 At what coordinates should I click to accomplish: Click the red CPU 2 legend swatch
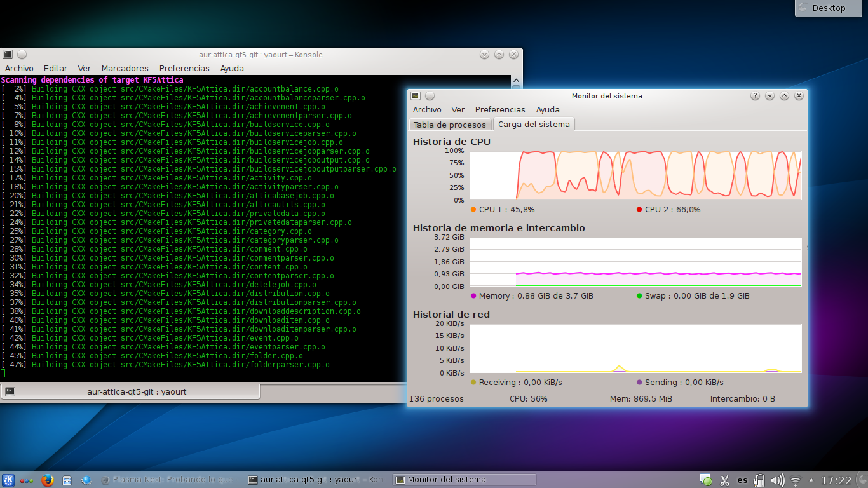(x=639, y=210)
